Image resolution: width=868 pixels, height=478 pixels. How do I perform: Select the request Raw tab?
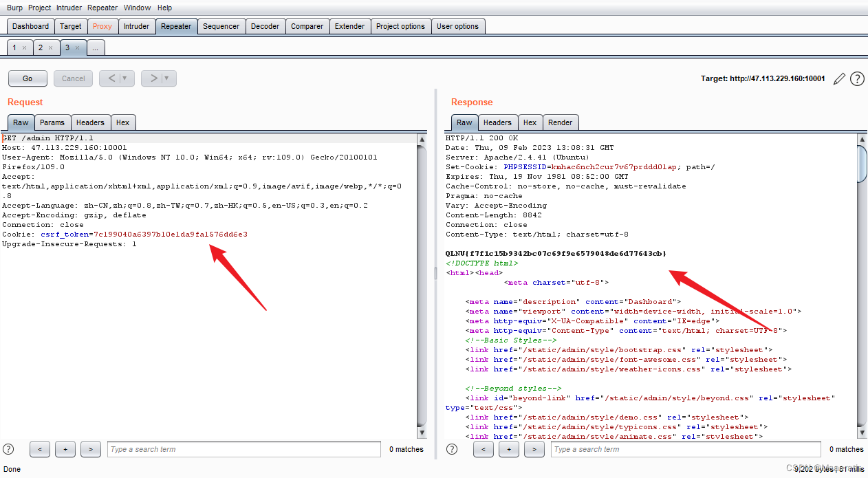[x=21, y=122]
